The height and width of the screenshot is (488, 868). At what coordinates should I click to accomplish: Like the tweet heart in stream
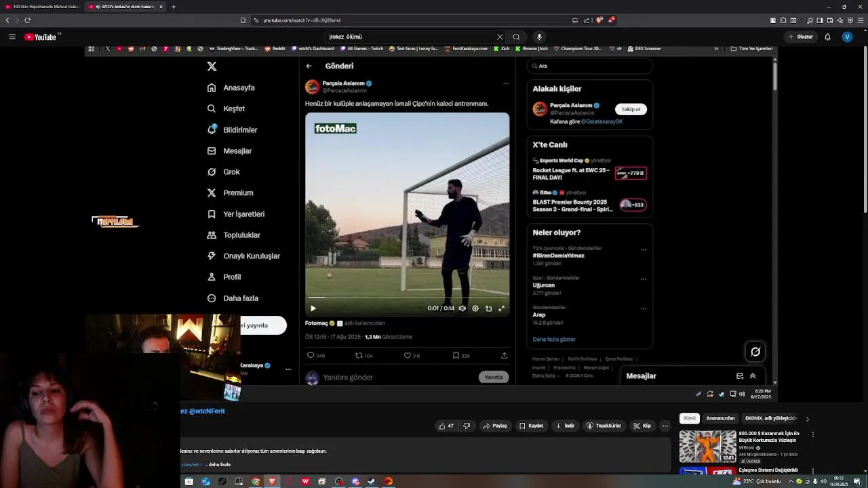click(408, 355)
